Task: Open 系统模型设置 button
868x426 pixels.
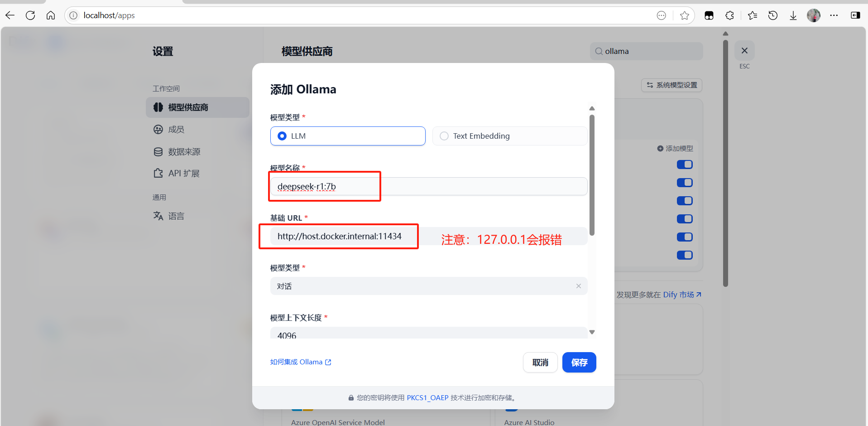Action: click(x=672, y=85)
